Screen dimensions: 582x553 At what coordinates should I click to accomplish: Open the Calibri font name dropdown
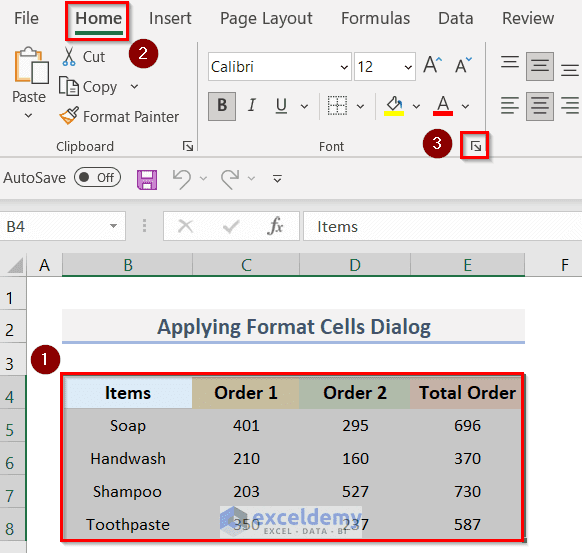click(x=344, y=67)
